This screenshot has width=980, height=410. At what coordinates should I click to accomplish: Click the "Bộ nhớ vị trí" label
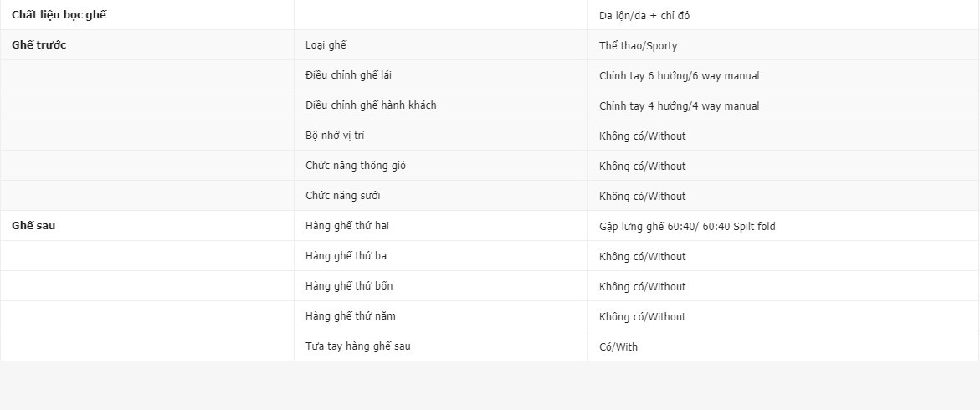coord(335,136)
